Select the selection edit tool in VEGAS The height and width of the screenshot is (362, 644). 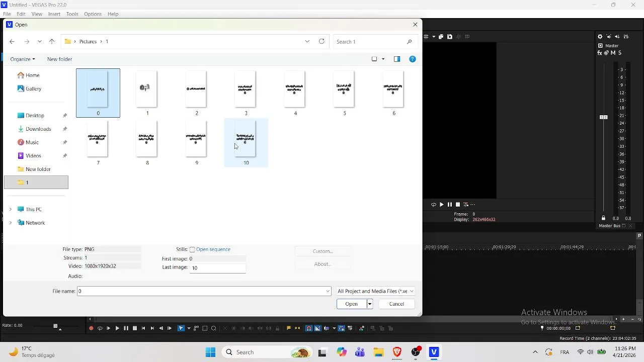(x=205, y=328)
